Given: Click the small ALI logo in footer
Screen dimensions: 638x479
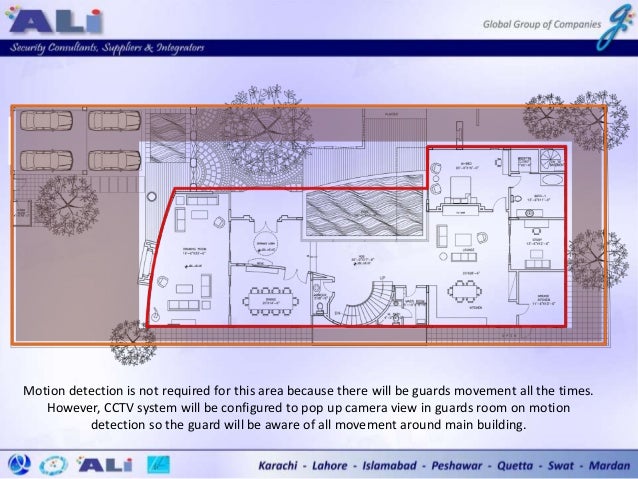Looking at the screenshot, I should click(105, 464).
